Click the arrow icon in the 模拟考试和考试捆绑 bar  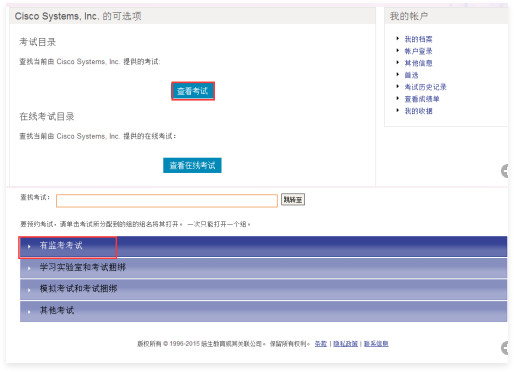click(29, 290)
